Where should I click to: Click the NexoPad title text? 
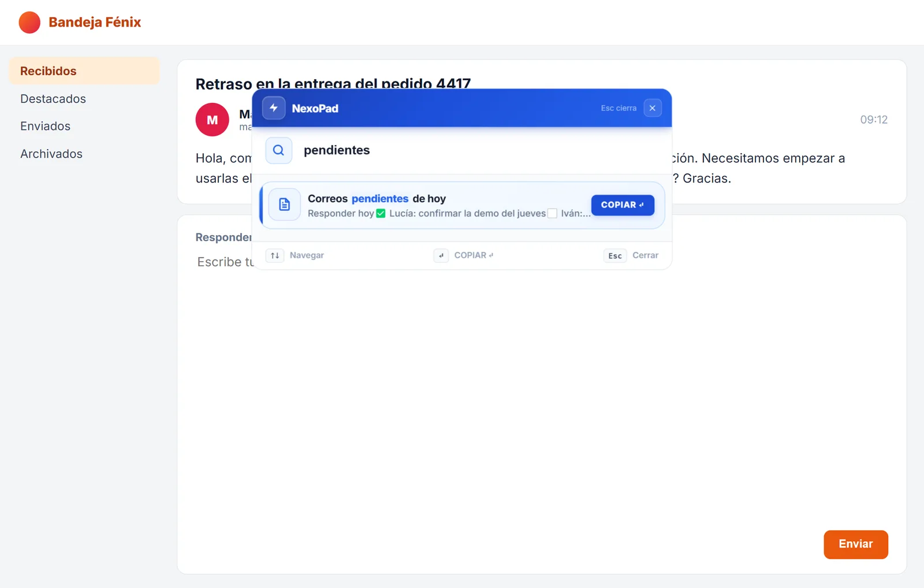pos(315,109)
